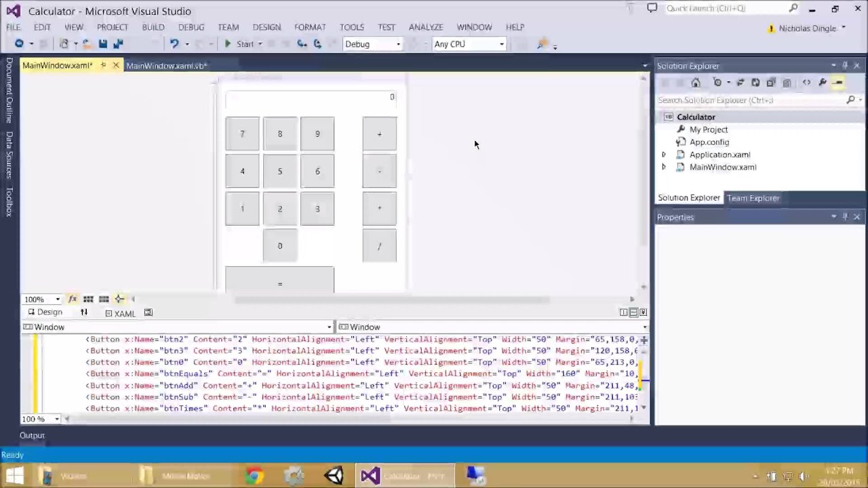868x488 pixels.
Task: Click the calculator display textbox showing 0
Action: click(x=311, y=98)
